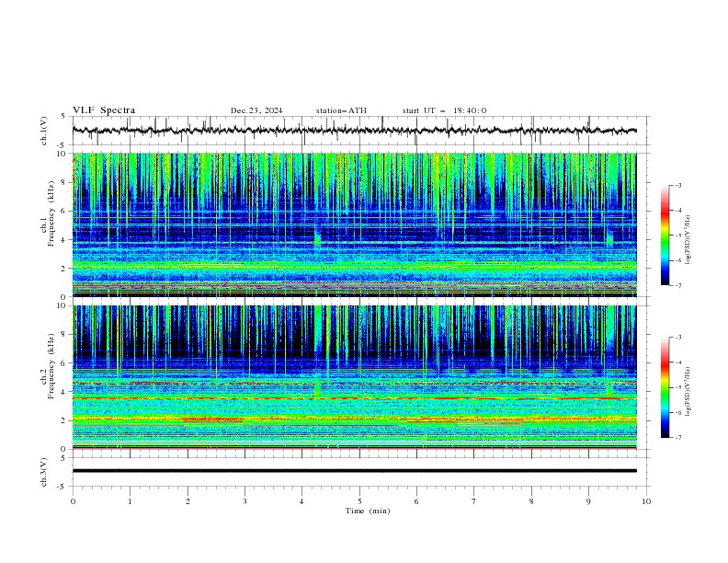
Task: Click the flat black ch.3 voltage trace
Action: [x=354, y=471]
